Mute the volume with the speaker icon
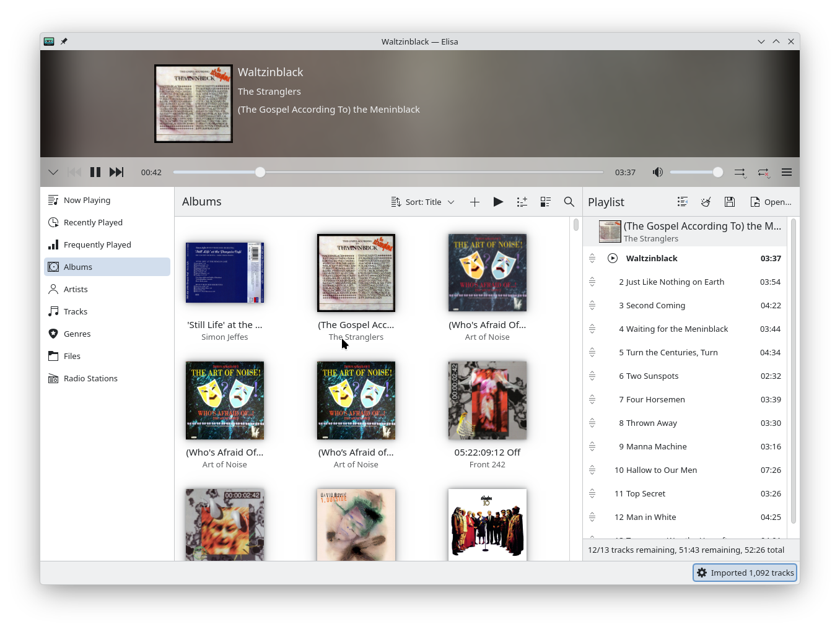 [x=657, y=172]
